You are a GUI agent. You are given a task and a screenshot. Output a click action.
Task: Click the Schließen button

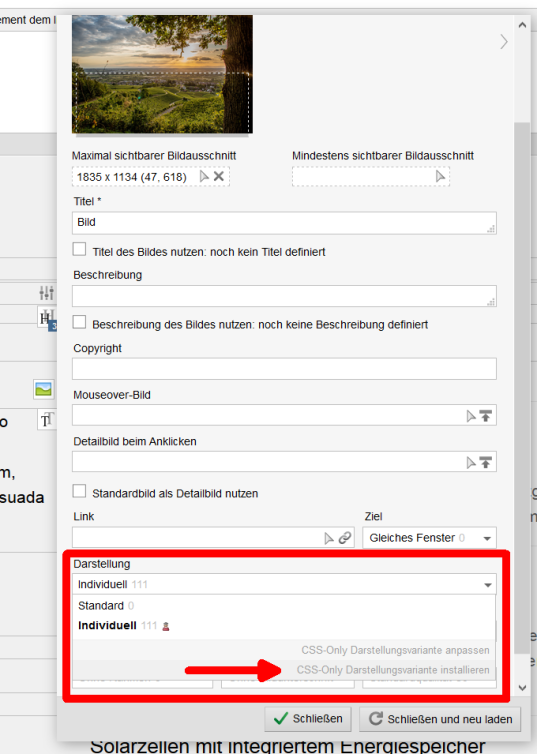click(x=308, y=719)
